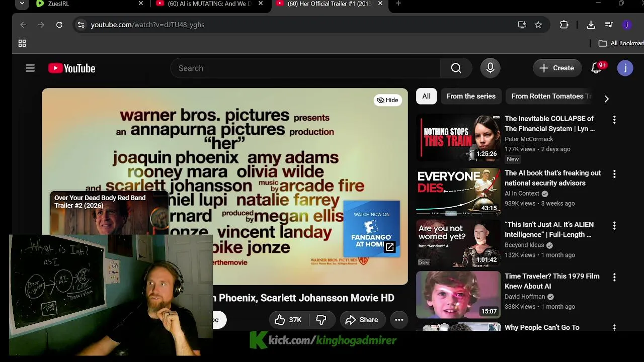Select the All filter chip
The height and width of the screenshot is (362, 644).
(x=426, y=96)
